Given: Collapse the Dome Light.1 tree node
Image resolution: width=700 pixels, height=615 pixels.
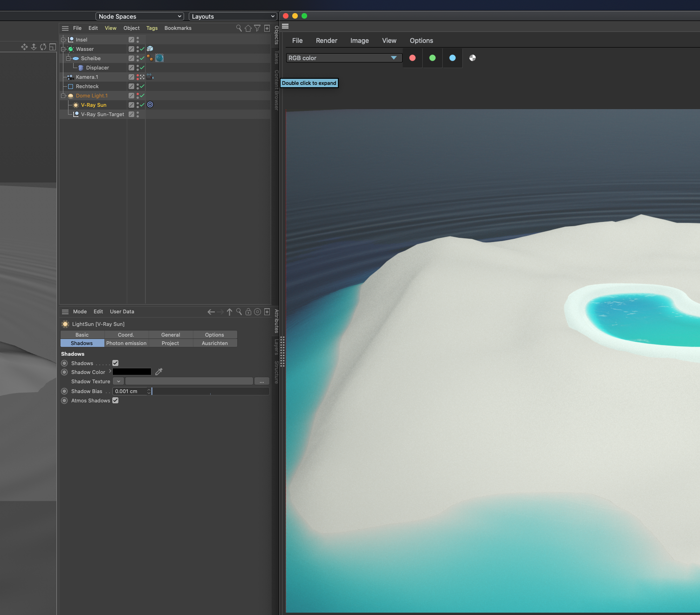Looking at the screenshot, I should [63, 96].
